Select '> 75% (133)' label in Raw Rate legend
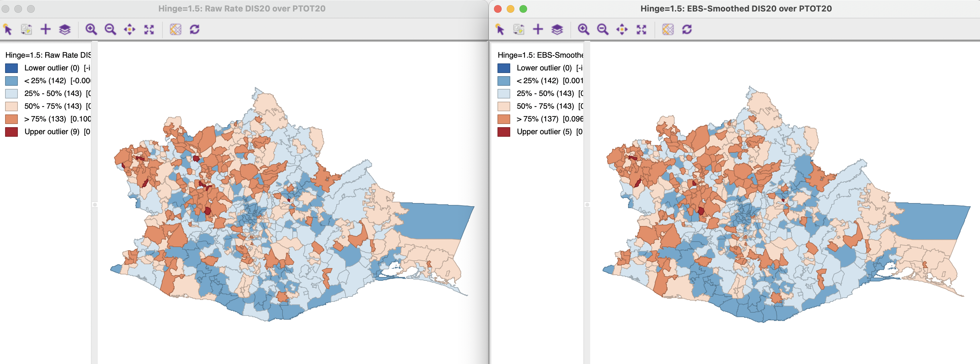Viewport: 980px width, 364px height. point(45,119)
